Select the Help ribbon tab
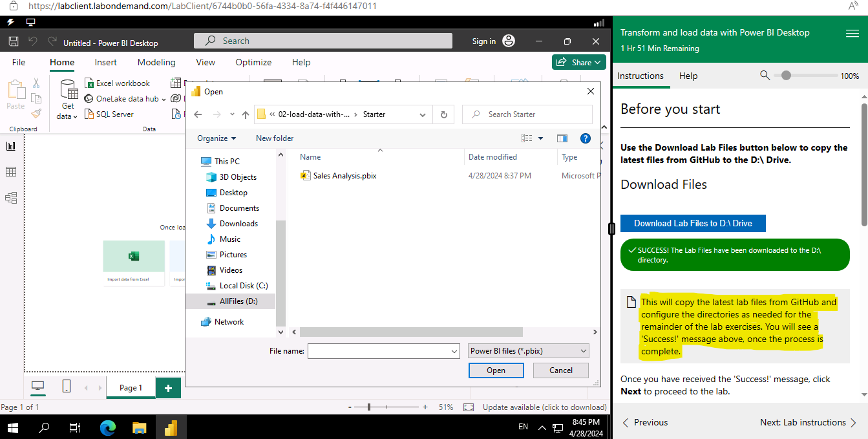The image size is (868, 439). pyautogui.click(x=301, y=63)
